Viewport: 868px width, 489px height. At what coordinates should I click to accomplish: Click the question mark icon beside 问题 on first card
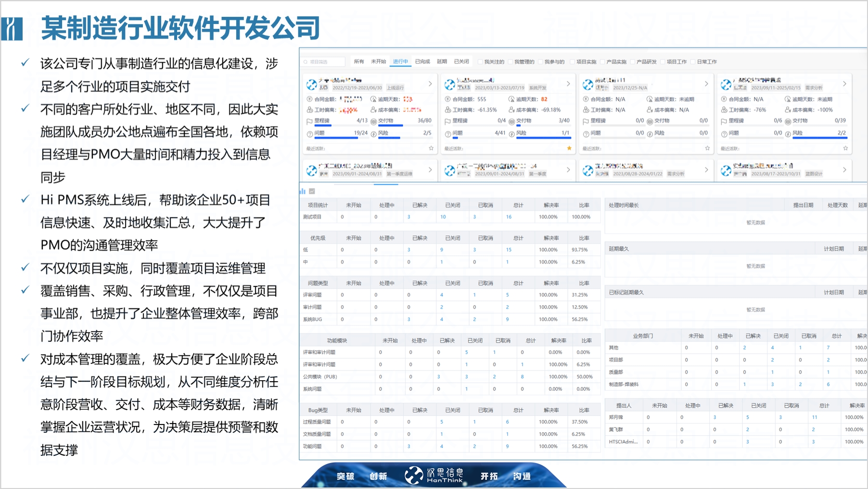click(x=310, y=133)
